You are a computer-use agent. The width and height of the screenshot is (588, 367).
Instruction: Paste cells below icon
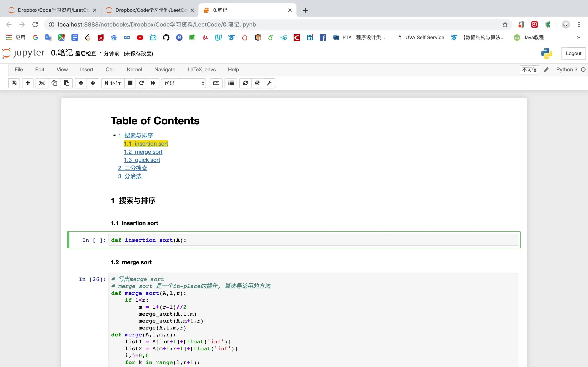(x=66, y=83)
